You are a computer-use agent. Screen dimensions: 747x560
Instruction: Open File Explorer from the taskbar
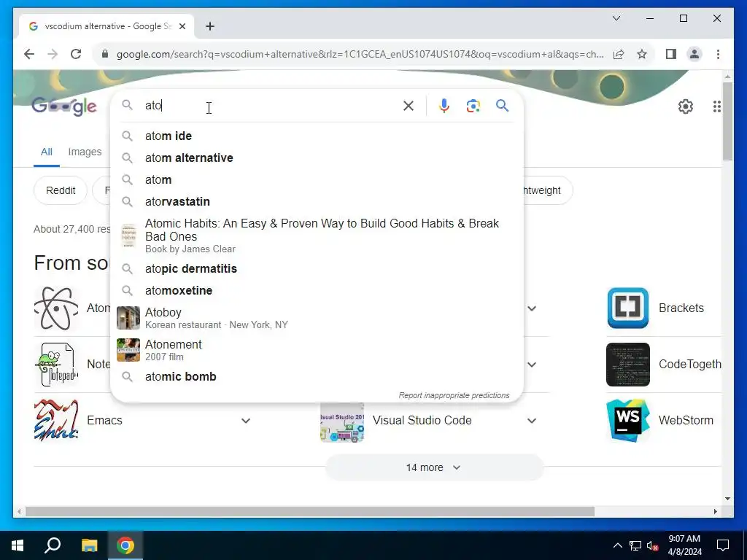point(89,545)
